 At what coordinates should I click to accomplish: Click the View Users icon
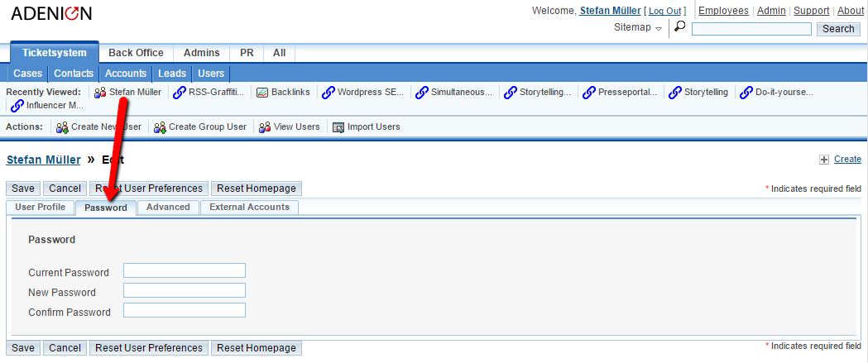265,127
